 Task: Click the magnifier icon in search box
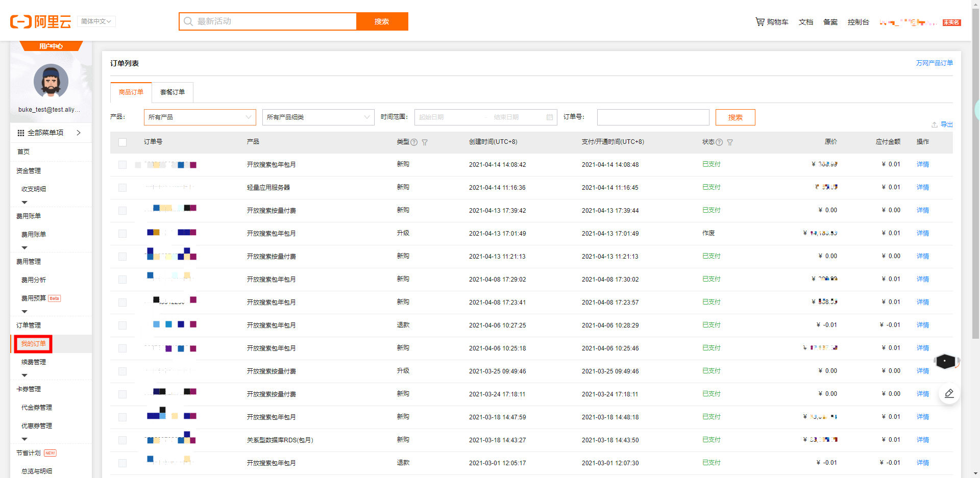pos(188,21)
